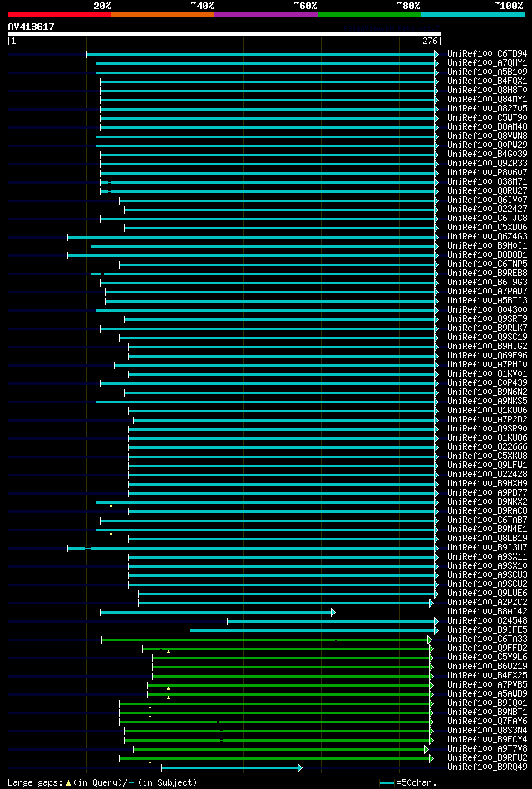Click the orange ~40% identity legend segment
Viewport: 532px width, 789px height.
tap(163, 15)
